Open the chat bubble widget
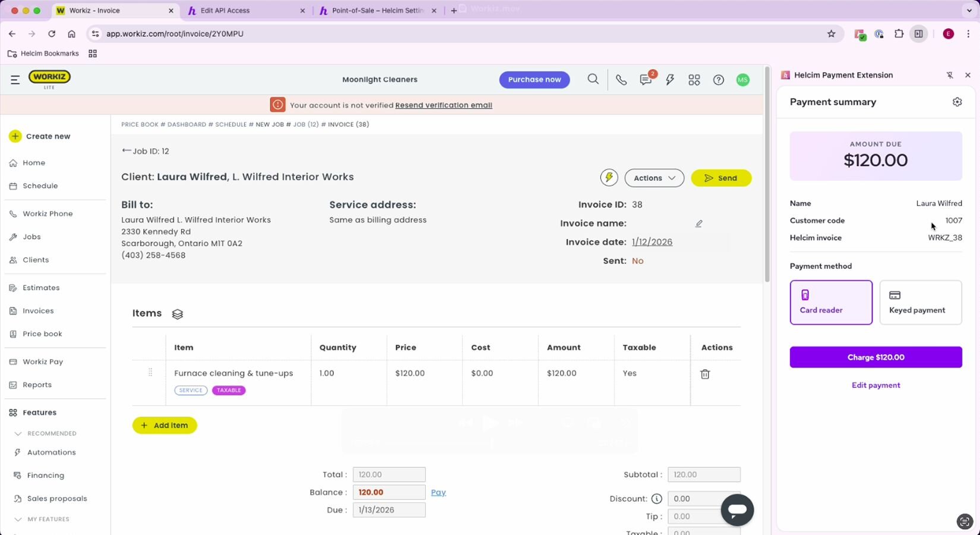Image resolution: width=980 pixels, height=535 pixels. [x=737, y=509]
